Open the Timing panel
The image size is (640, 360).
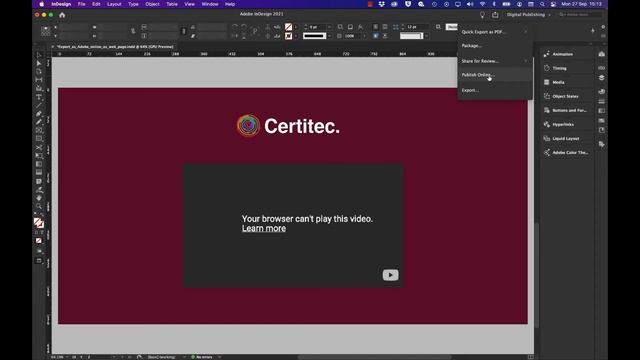[559, 68]
